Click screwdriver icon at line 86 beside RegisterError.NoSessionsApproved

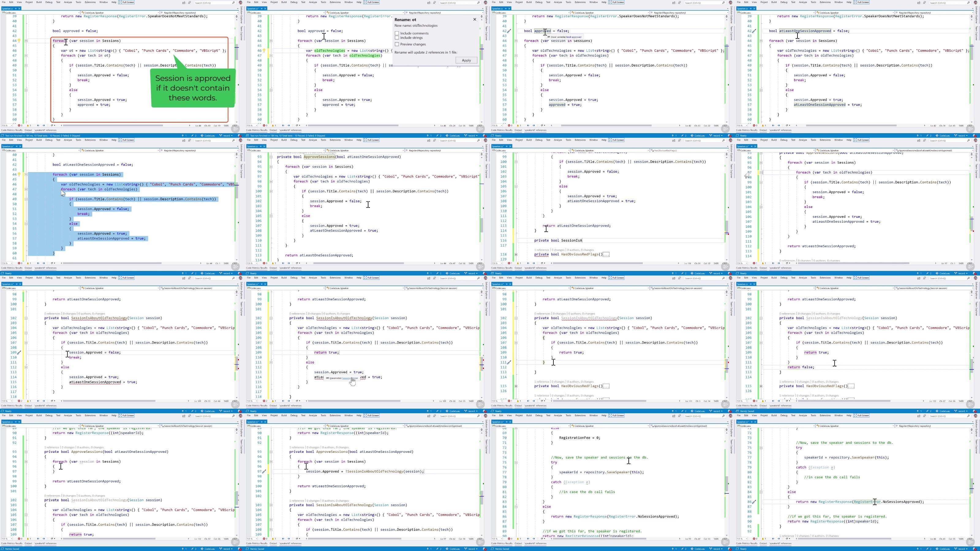(754, 502)
